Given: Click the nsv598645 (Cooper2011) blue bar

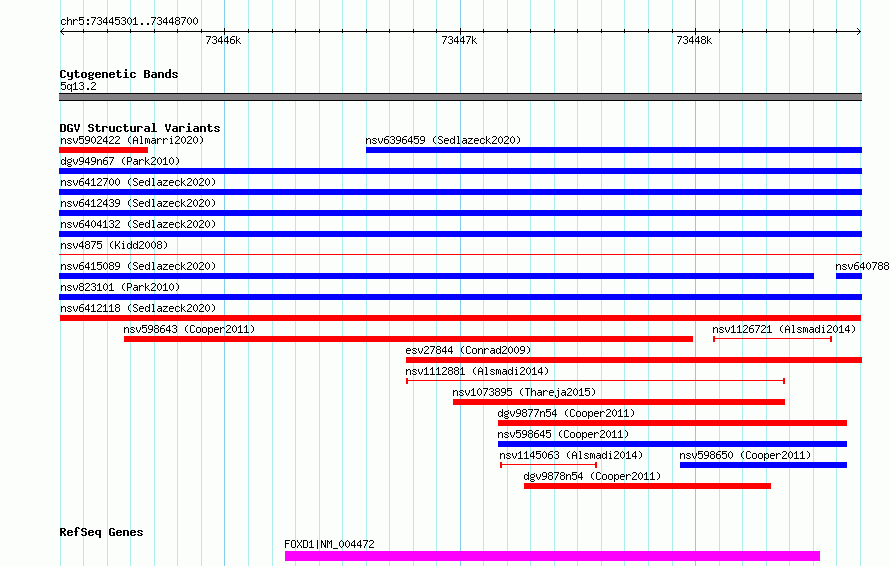Looking at the screenshot, I should click(672, 444).
